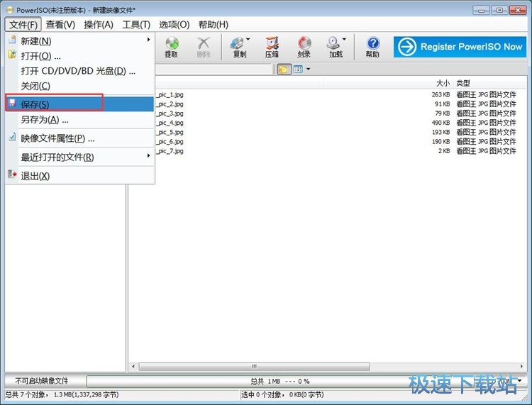
Task: Click 保存(S) menu entry
Action: pos(79,104)
